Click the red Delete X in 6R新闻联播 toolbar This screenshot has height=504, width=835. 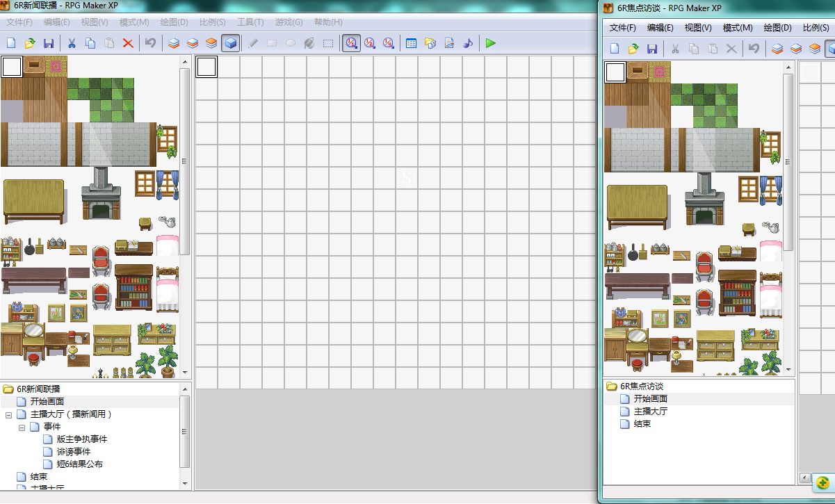coord(128,43)
